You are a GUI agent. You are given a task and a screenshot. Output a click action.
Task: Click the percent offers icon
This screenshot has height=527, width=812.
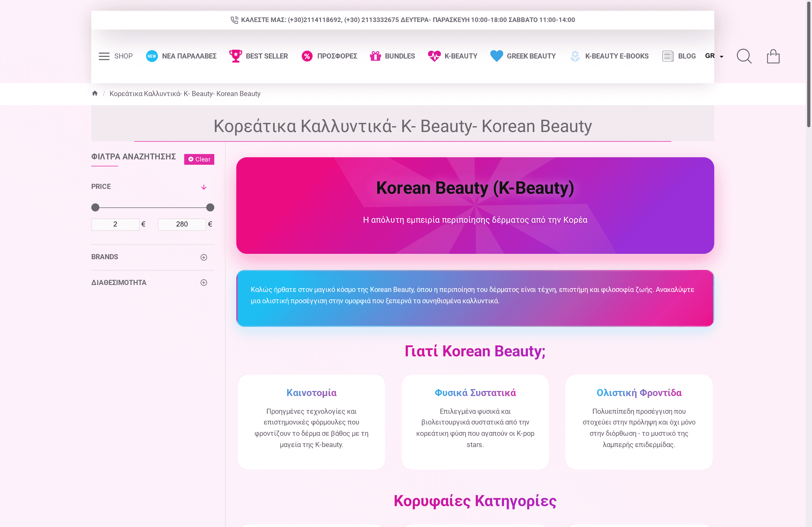pos(307,56)
